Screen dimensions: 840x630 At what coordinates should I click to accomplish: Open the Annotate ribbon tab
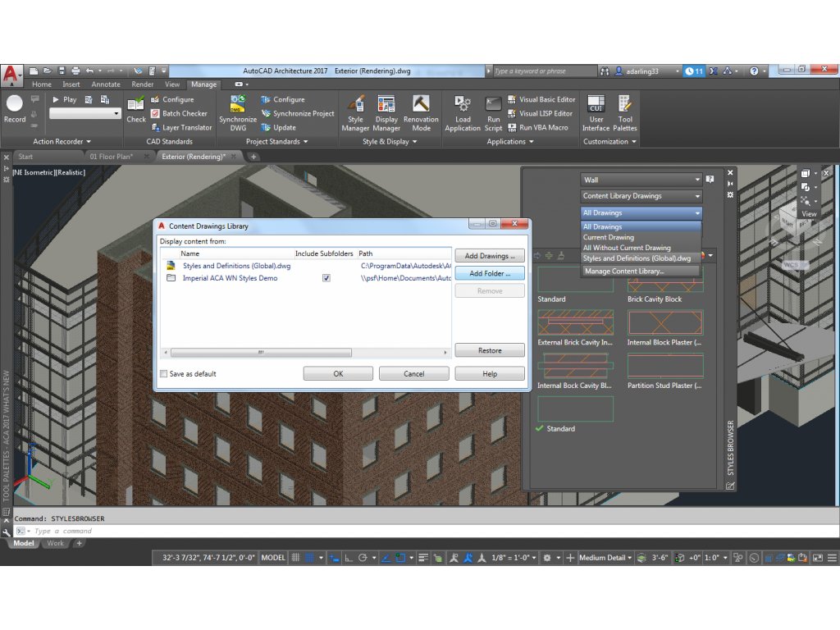[x=106, y=84]
